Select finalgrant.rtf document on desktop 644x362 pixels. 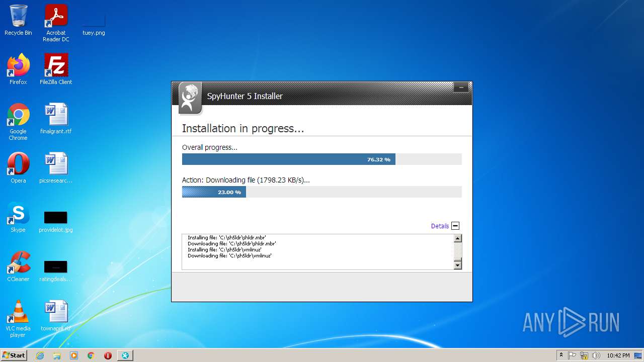pyautogui.click(x=56, y=119)
